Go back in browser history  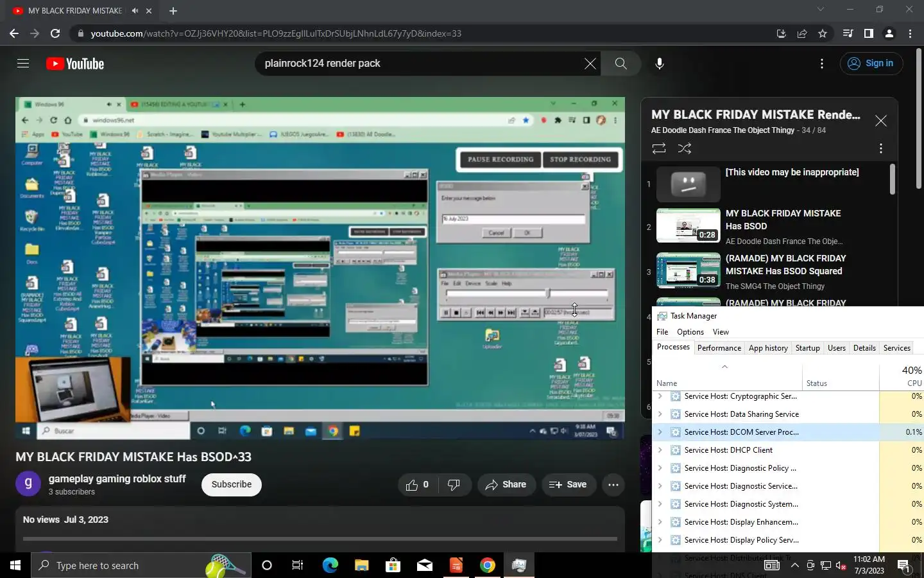14,33
